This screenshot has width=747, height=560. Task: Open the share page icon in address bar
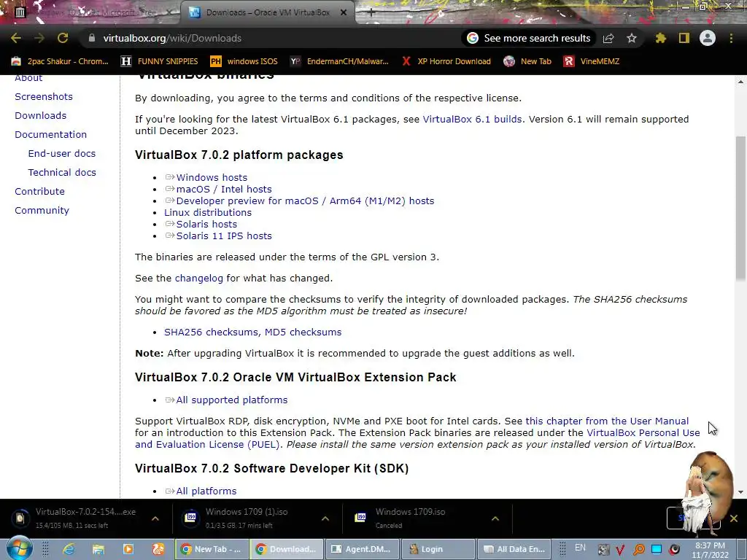(x=608, y=39)
